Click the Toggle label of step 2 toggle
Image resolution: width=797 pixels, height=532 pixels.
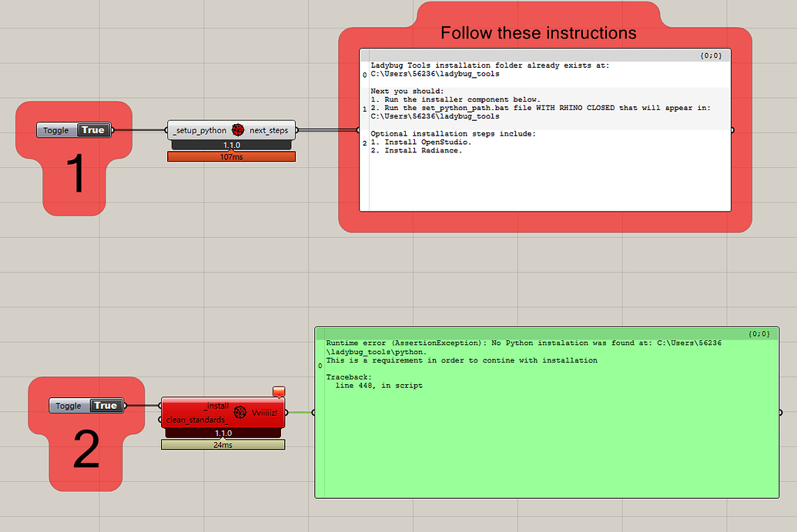pyautogui.click(x=69, y=406)
